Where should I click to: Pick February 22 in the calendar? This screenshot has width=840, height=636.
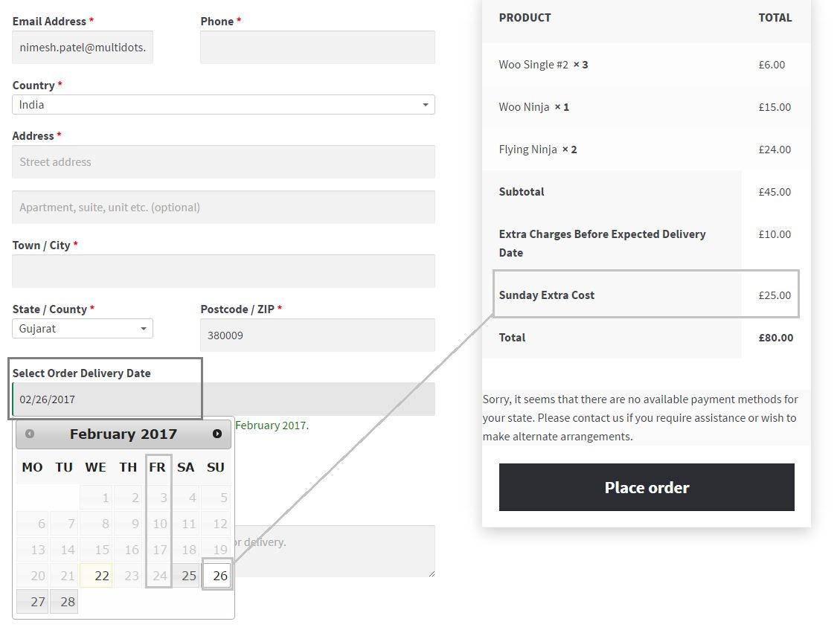96,576
